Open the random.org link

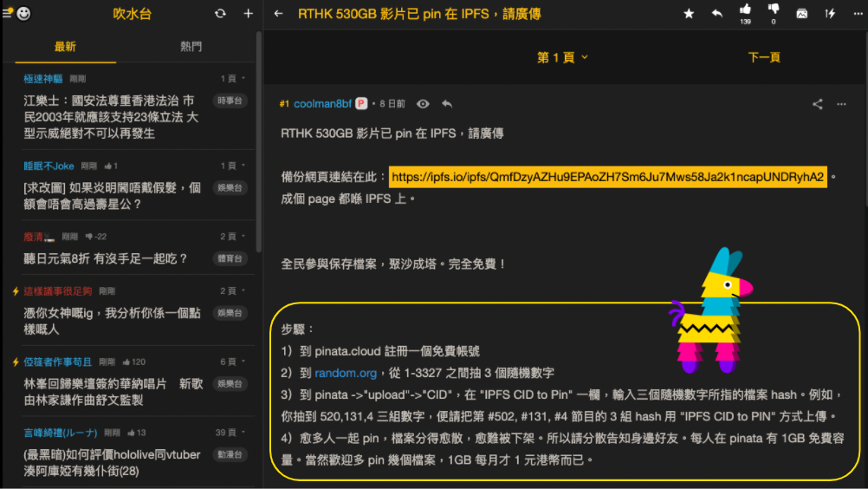point(346,373)
